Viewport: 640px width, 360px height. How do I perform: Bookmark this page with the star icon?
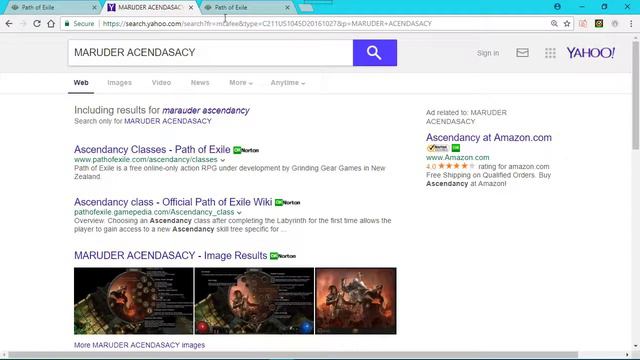click(x=567, y=24)
